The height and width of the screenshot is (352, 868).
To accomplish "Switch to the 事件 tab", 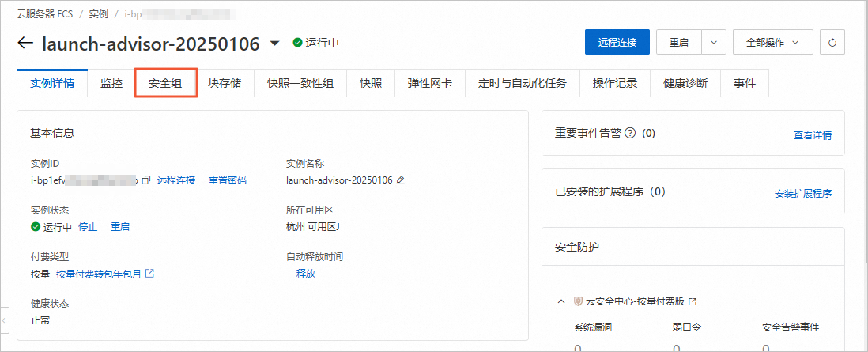I will click(745, 84).
